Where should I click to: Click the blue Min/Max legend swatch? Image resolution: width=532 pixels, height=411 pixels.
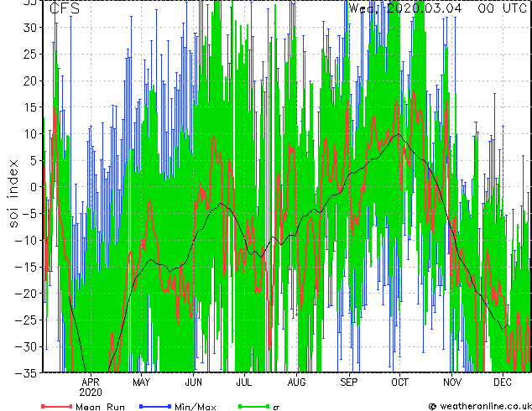(x=155, y=406)
